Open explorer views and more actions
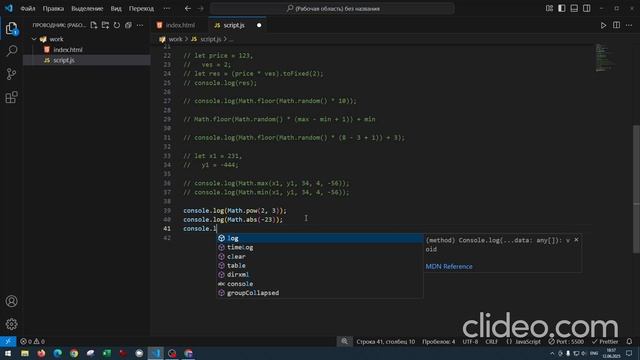640x360 pixels. tap(140, 25)
